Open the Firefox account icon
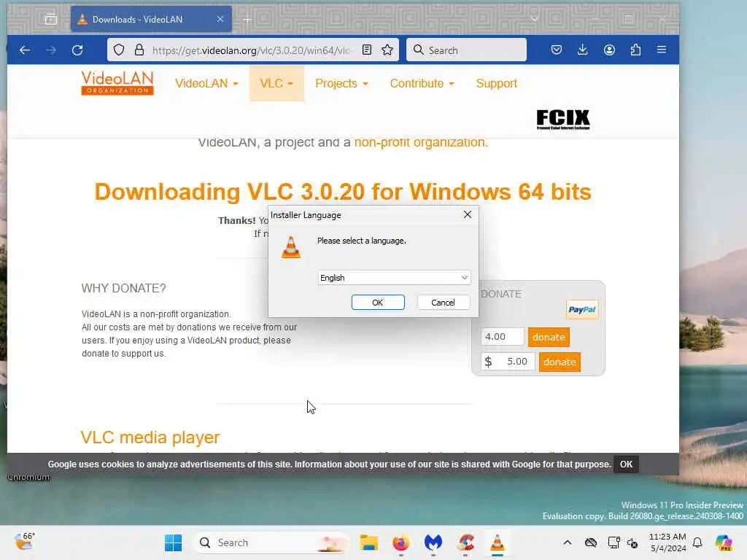Screen dimensions: 747x560 point(609,50)
